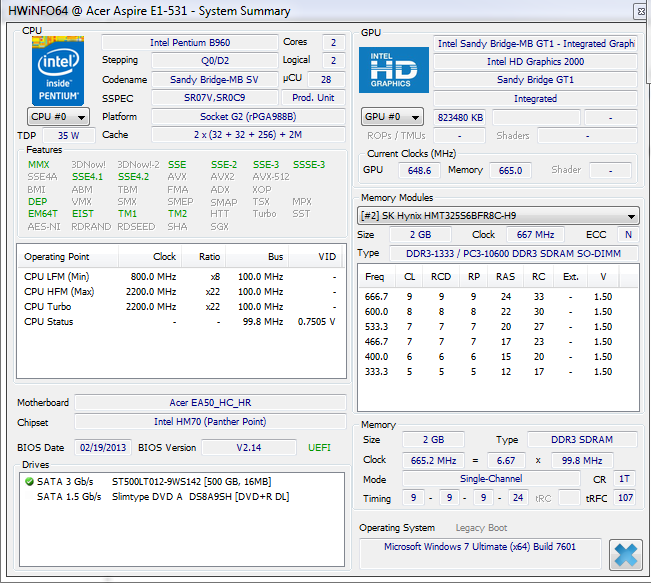The height and width of the screenshot is (583, 651).
Task: Click the Intel HD Graphics 2000 field
Action: pos(535,62)
